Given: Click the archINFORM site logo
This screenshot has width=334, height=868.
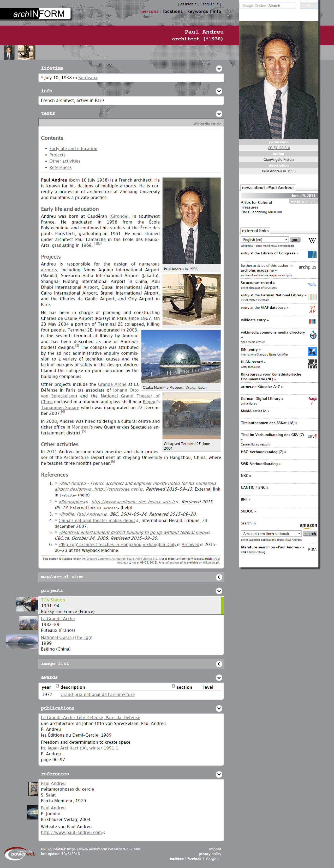Looking at the screenshot, I should click(35, 14).
